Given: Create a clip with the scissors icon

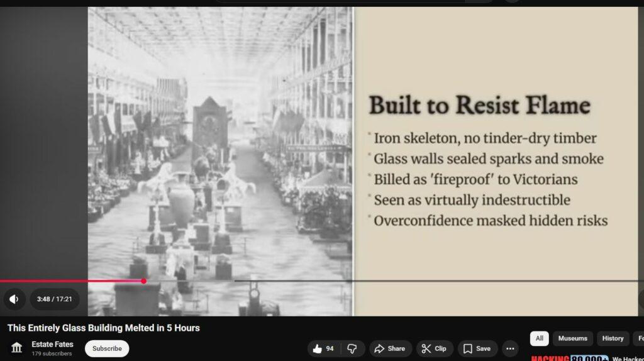Looking at the screenshot, I should point(434,348).
